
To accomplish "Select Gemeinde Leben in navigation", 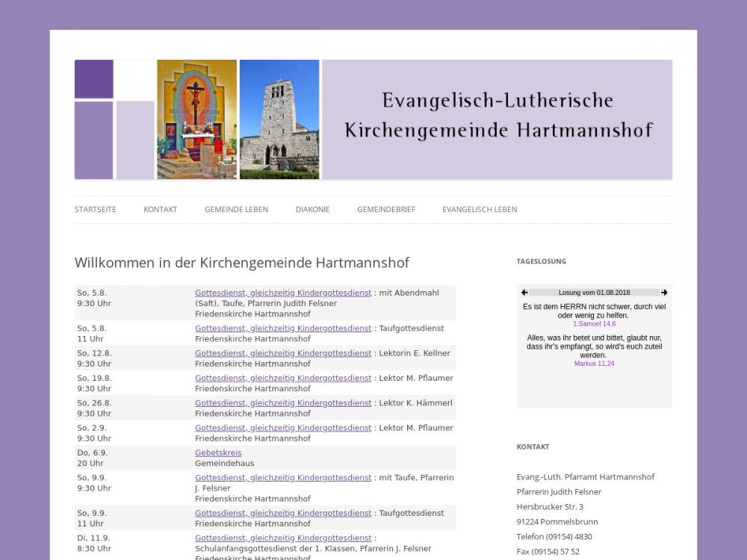I will pyautogui.click(x=236, y=210).
